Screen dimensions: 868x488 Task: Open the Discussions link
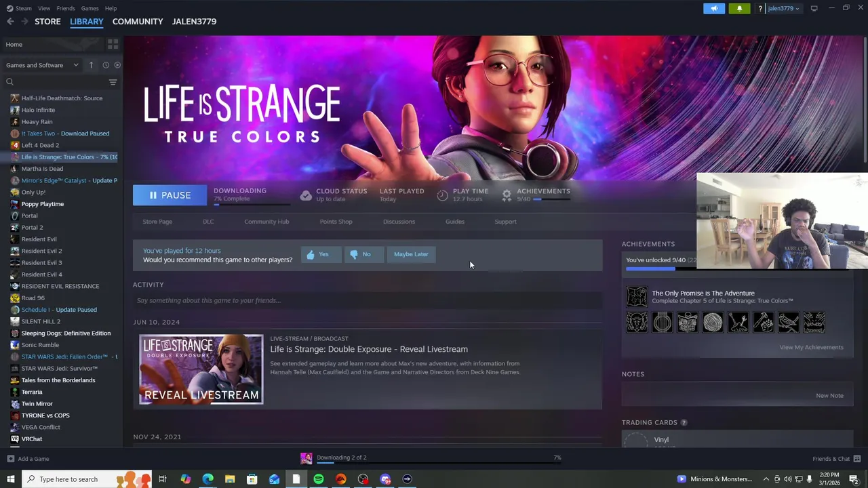tap(399, 222)
